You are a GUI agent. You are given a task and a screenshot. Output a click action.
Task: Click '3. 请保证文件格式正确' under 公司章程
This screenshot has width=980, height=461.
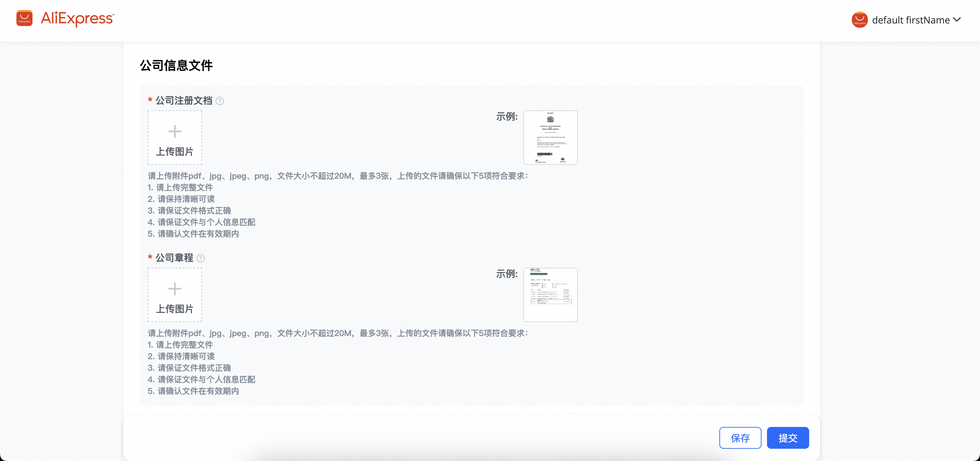tap(189, 368)
